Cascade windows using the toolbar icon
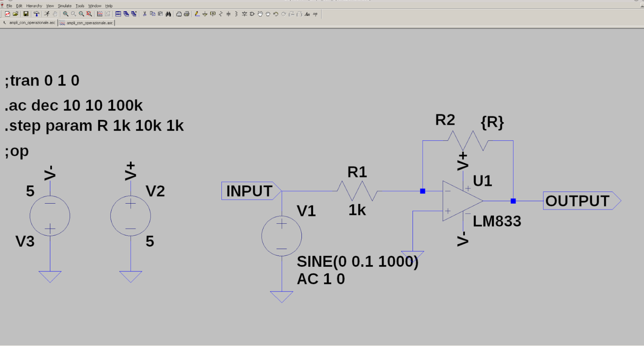This screenshot has width=644, height=346. [126, 14]
